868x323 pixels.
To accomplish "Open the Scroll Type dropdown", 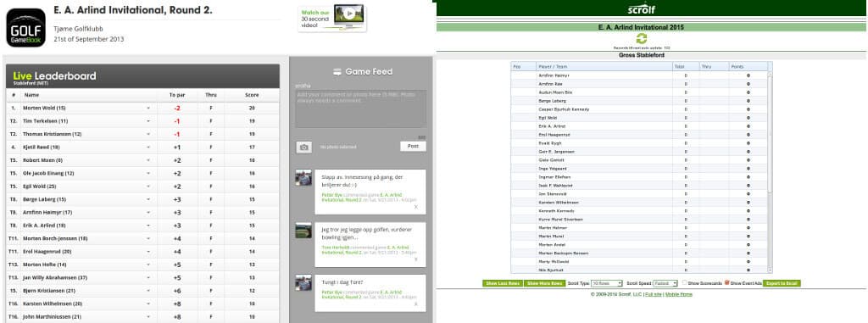I will pyautogui.click(x=606, y=283).
